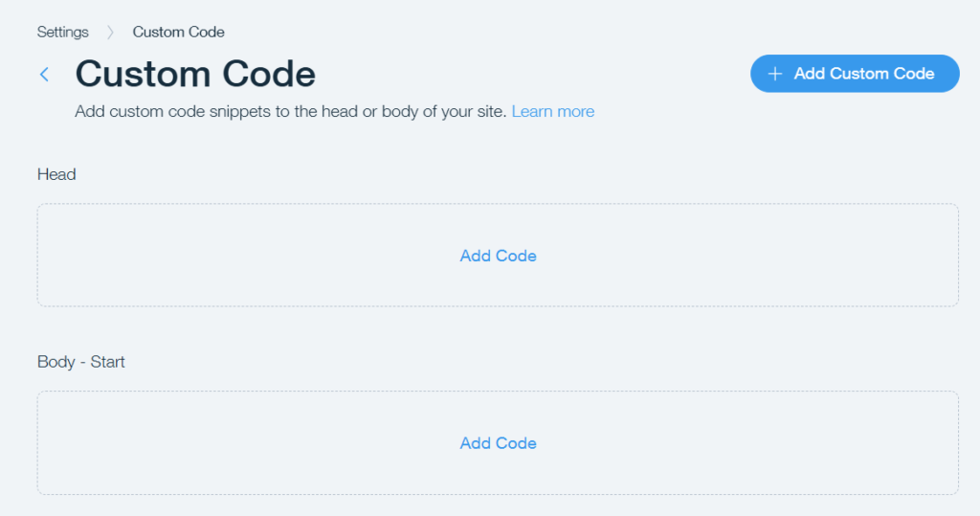Click the back arrow beside Custom Code heading
This screenshot has height=516, width=980.
(x=44, y=75)
